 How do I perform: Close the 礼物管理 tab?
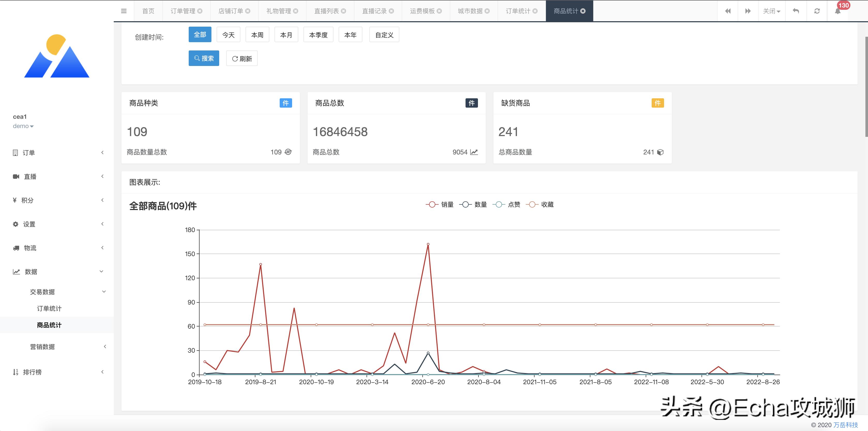(x=296, y=11)
